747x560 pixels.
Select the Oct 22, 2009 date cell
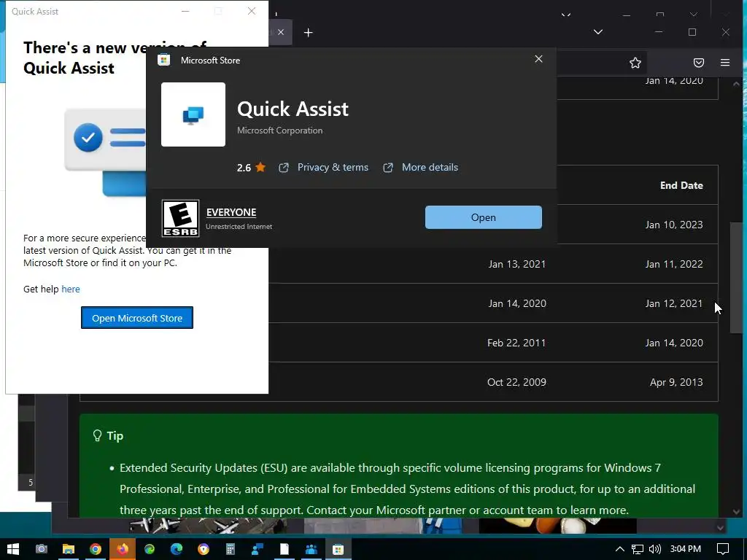click(x=516, y=382)
